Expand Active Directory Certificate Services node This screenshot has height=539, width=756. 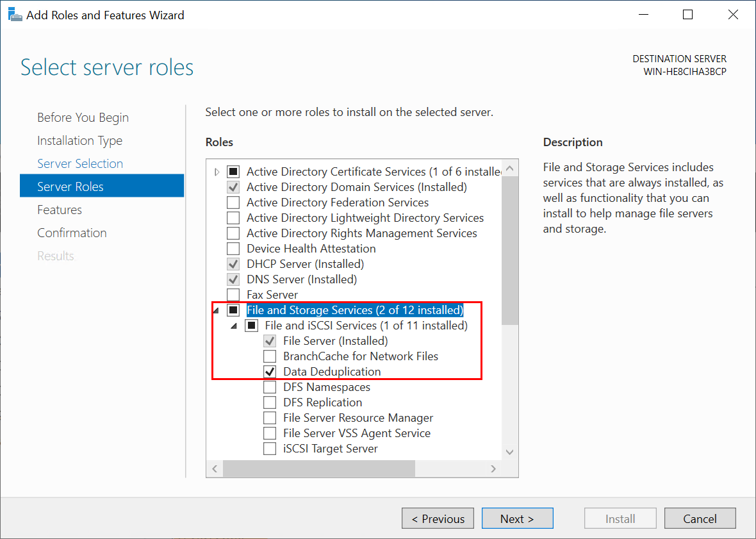pos(217,172)
